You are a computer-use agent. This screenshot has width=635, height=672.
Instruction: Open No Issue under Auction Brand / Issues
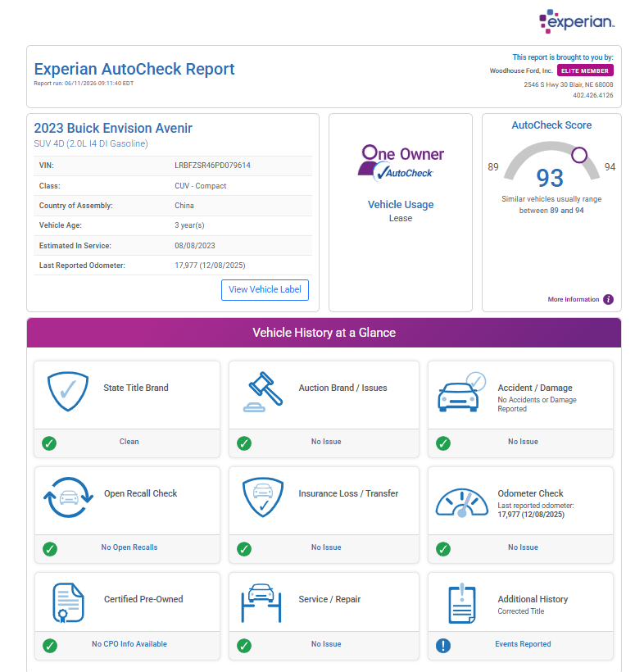[x=326, y=442]
